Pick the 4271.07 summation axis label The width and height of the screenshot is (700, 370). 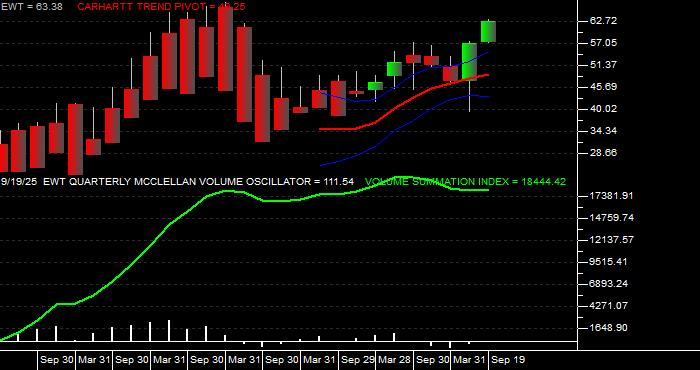[608, 306]
